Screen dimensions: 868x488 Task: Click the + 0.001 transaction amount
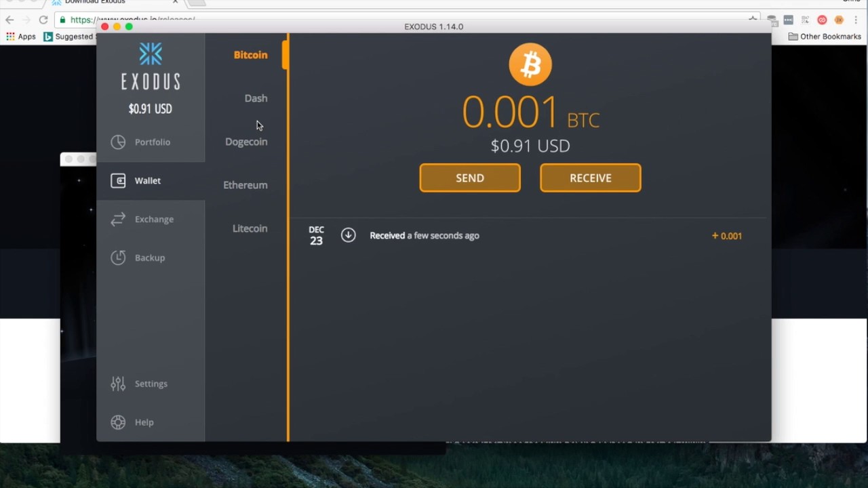[x=726, y=236]
